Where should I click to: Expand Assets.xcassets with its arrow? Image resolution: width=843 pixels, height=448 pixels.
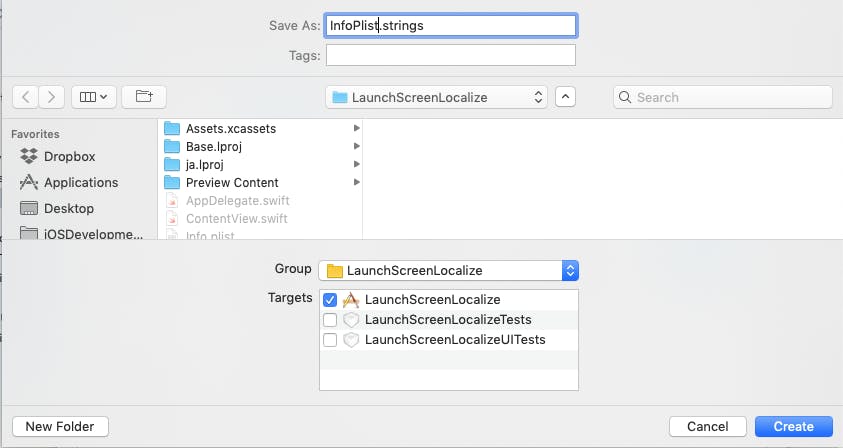[x=356, y=128]
